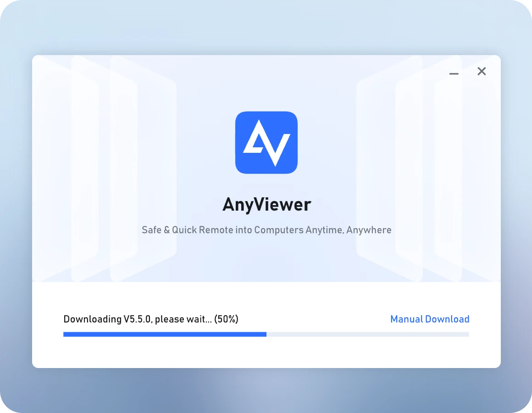532x413 pixels.
Task: Click the white AV letters inside the logo
Action: 266,143
